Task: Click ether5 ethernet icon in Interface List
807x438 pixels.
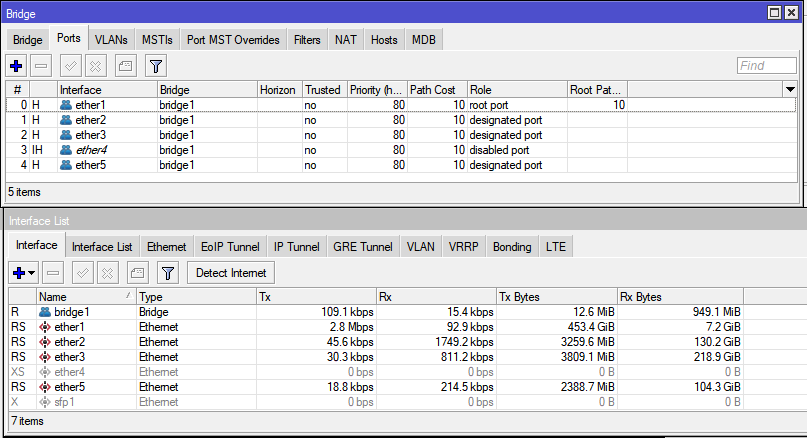Action: tap(45, 387)
